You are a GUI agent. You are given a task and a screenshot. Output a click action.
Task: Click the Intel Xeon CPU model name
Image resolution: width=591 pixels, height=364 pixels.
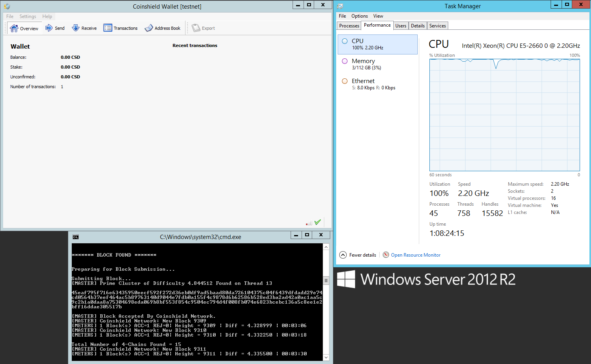pyautogui.click(x=521, y=45)
